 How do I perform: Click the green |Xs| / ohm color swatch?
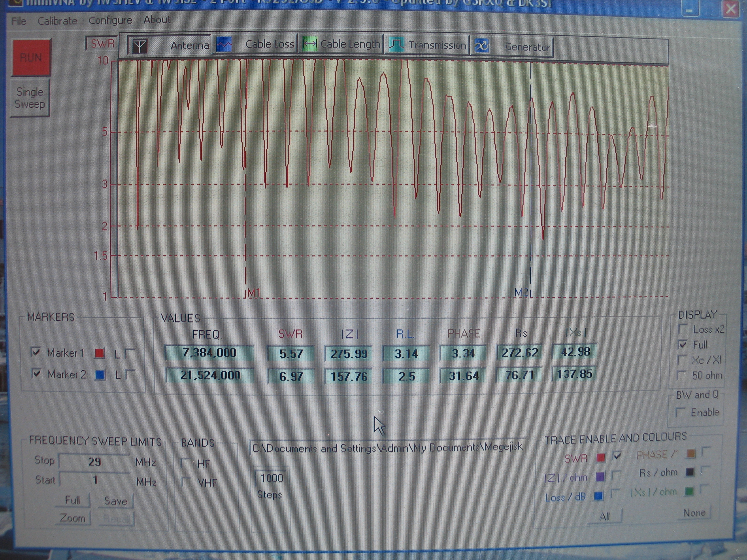tap(689, 491)
